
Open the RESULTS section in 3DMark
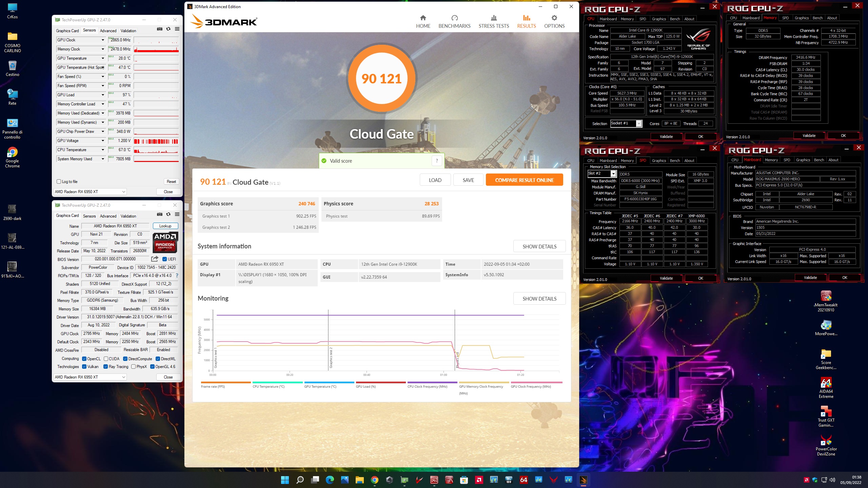click(526, 22)
